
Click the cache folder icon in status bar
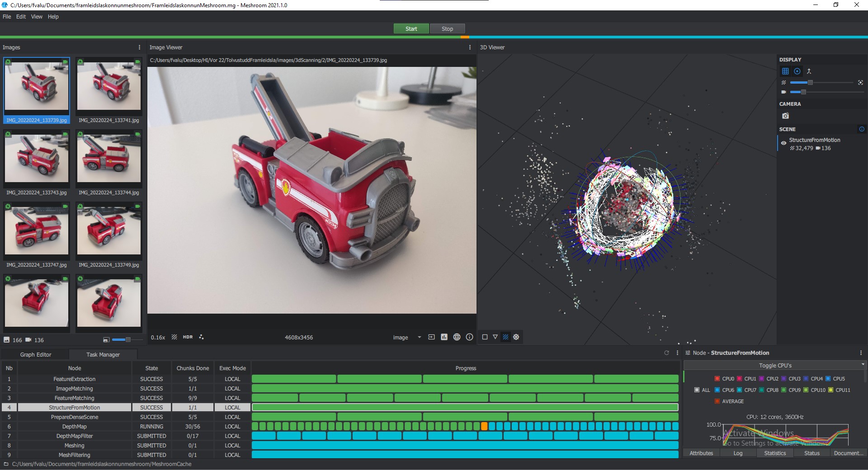[x=6, y=464]
